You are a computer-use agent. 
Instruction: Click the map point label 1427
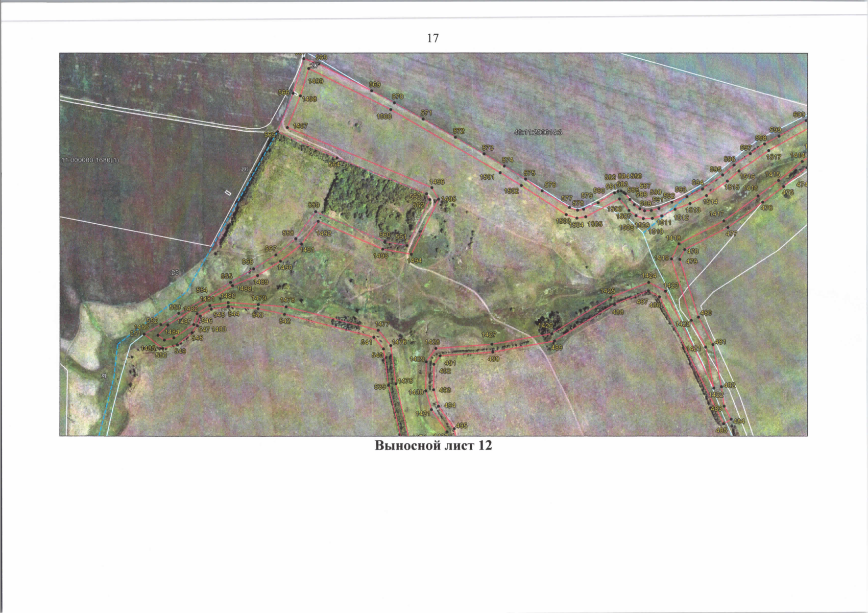pyautogui.click(x=489, y=335)
